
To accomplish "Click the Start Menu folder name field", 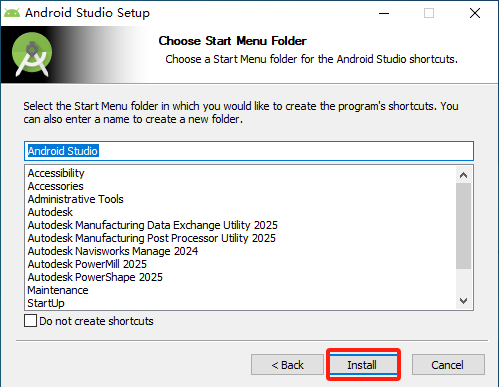I will click(x=249, y=151).
